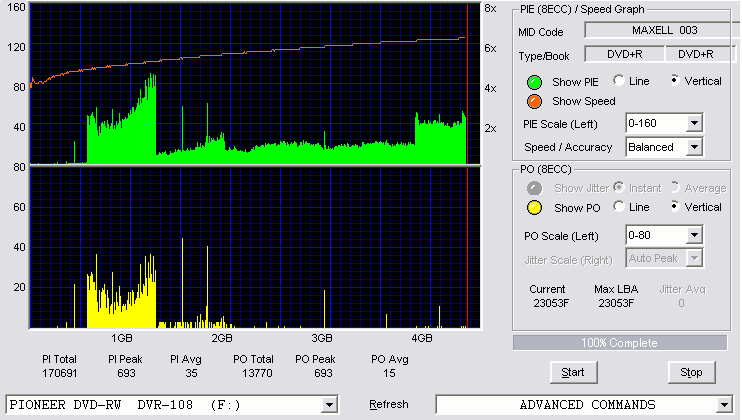Open the ADVANCED COMMANDS dropdown
This screenshot has height=420, width=742.
[x=724, y=405]
